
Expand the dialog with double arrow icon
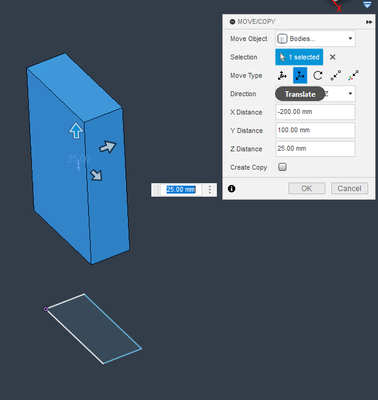(x=369, y=22)
